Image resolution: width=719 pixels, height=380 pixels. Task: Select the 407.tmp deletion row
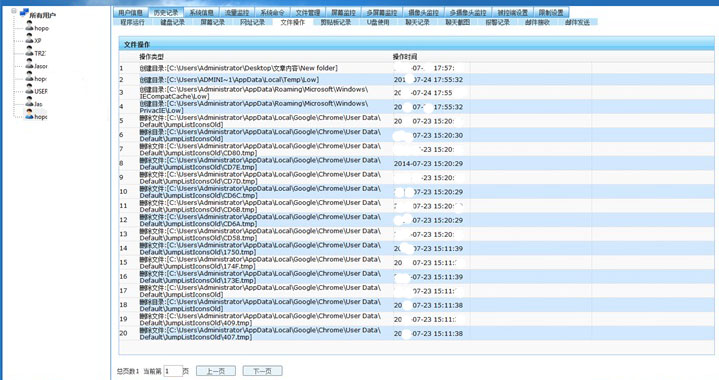point(416,333)
